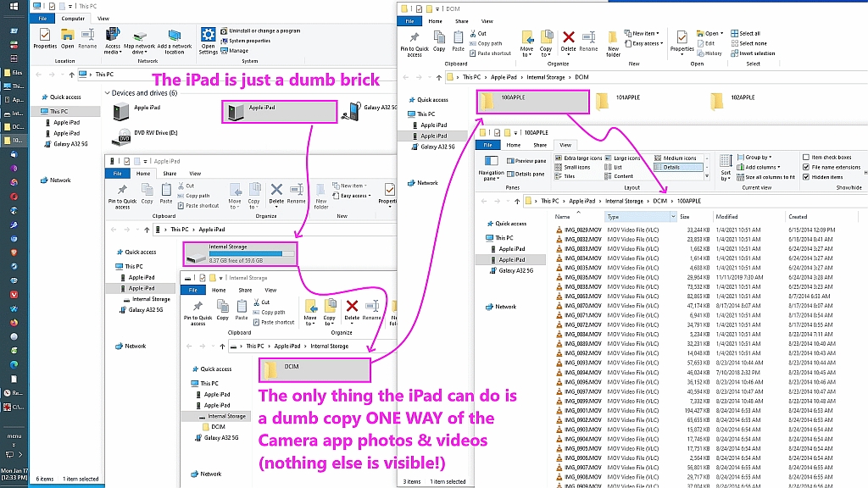The width and height of the screenshot is (868, 488).
Task: Click Paste shortcut in DCIM window
Action: click(490, 53)
